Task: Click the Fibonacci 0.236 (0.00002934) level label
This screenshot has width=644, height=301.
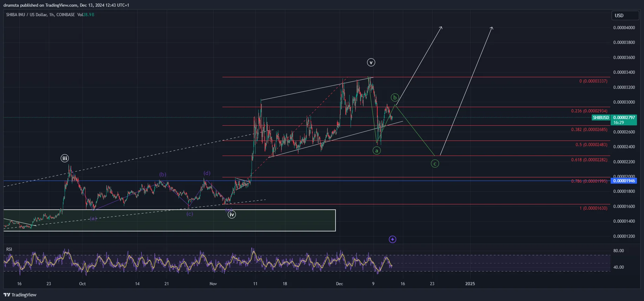Action: pyautogui.click(x=589, y=111)
